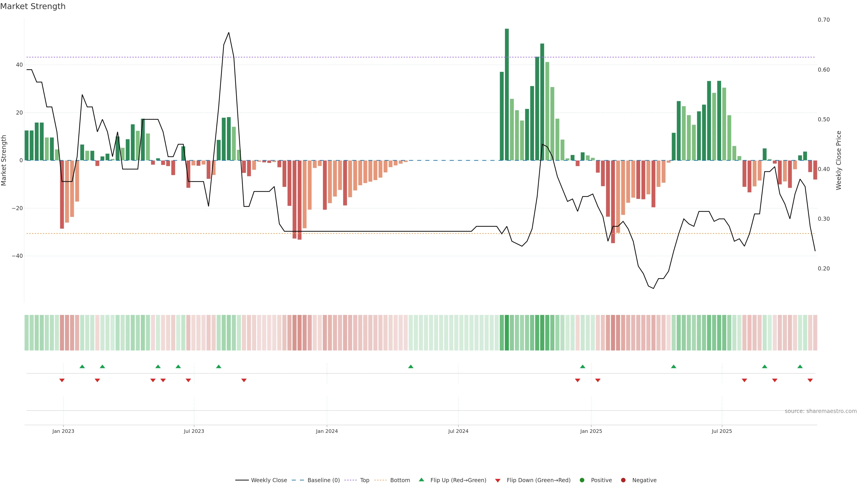Click the Negative red circle legend icon

click(x=623, y=480)
